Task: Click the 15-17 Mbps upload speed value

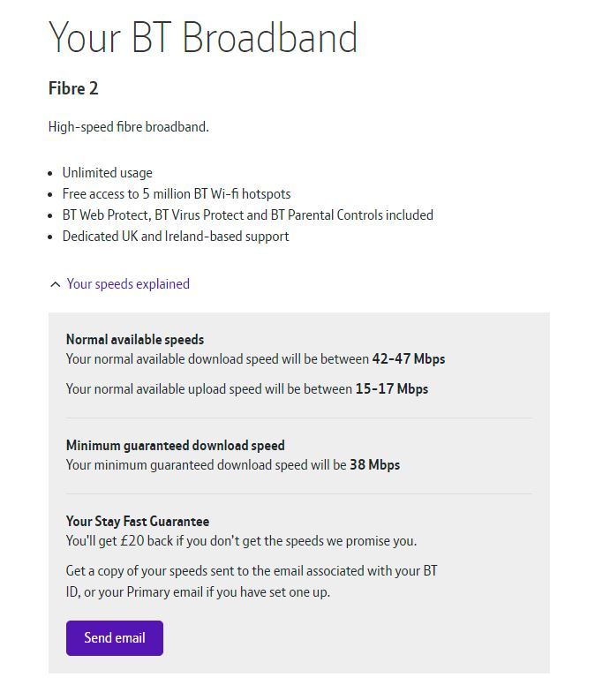Action: point(391,389)
